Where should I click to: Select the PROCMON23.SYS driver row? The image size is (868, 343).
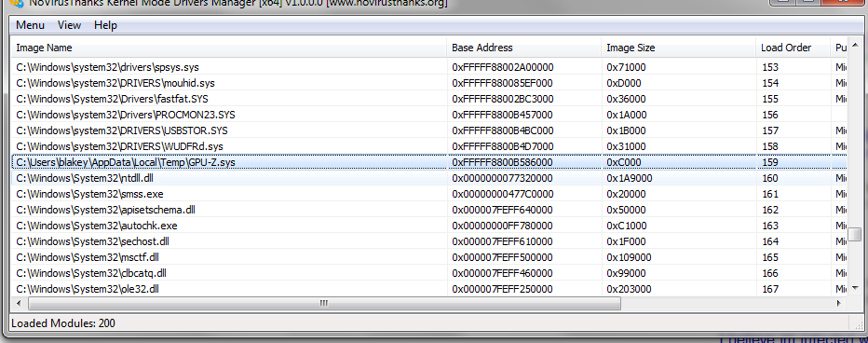pyautogui.click(x=429, y=115)
